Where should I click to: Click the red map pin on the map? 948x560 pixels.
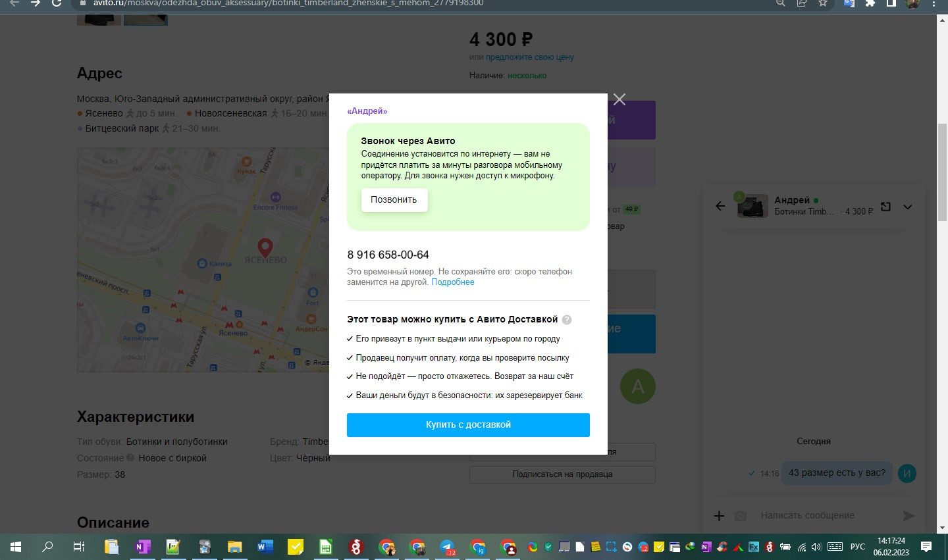tap(265, 247)
